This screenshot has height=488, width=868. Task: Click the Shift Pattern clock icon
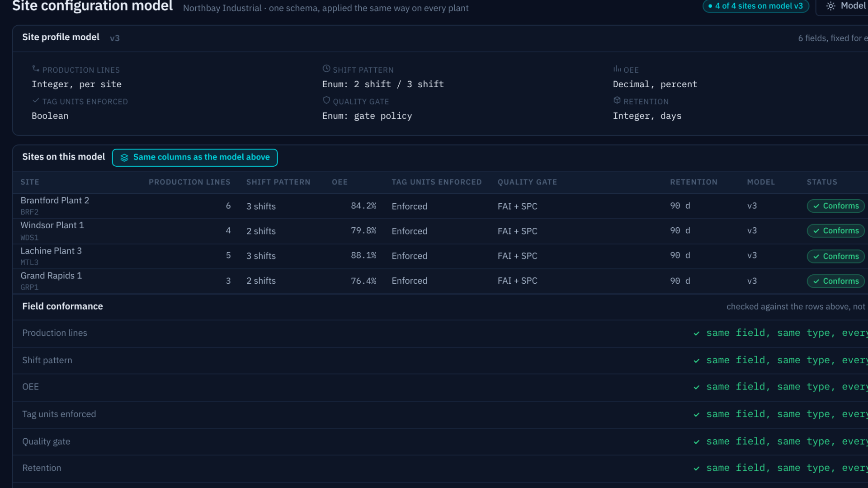point(326,69)
